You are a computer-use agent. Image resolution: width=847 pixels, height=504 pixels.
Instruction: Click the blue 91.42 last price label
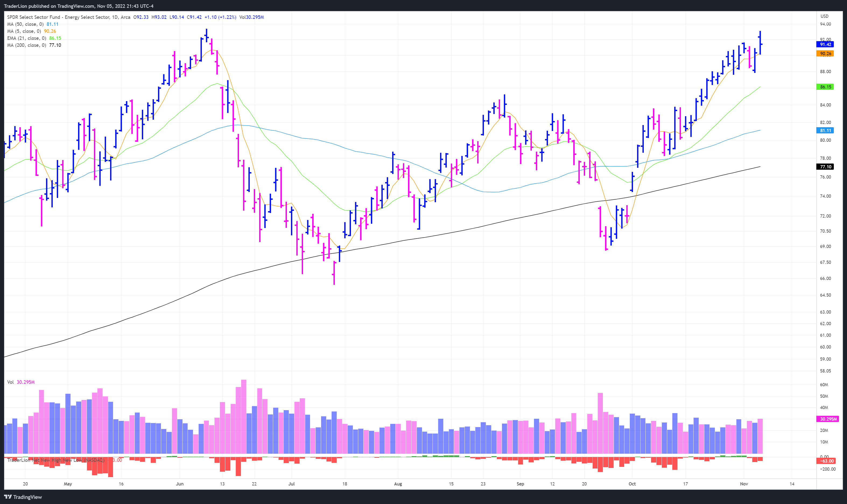point(825,44)
